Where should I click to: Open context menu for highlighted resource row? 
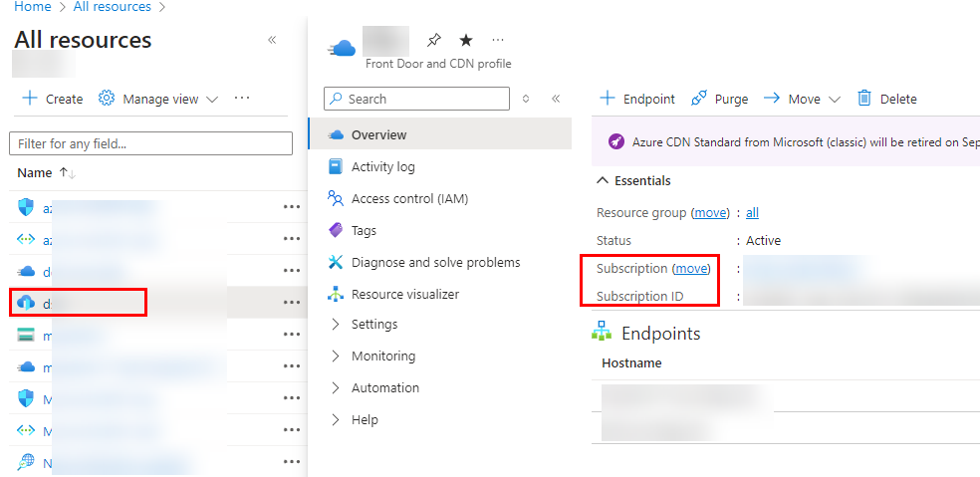coord(291,303)
